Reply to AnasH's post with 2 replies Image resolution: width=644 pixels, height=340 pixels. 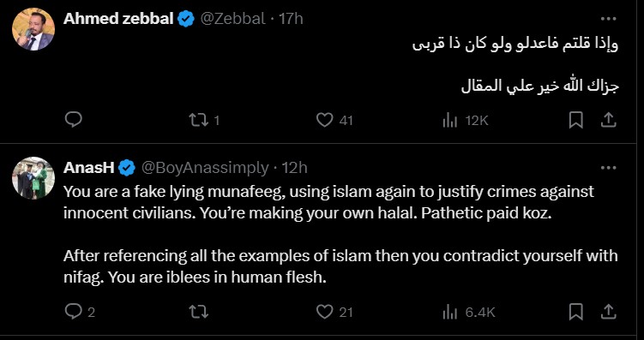[x=80, y=312]
